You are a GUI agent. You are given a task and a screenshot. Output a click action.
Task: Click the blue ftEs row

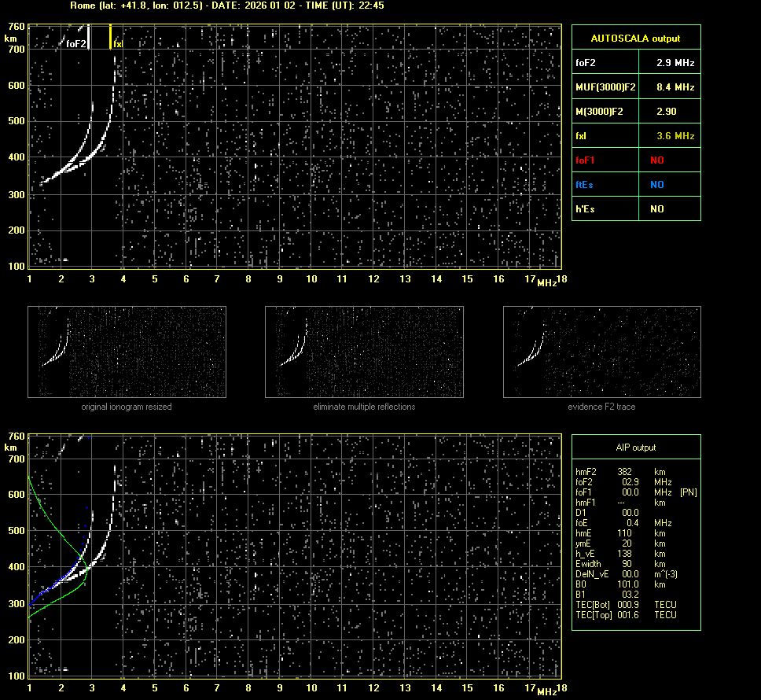coord(635,185)
